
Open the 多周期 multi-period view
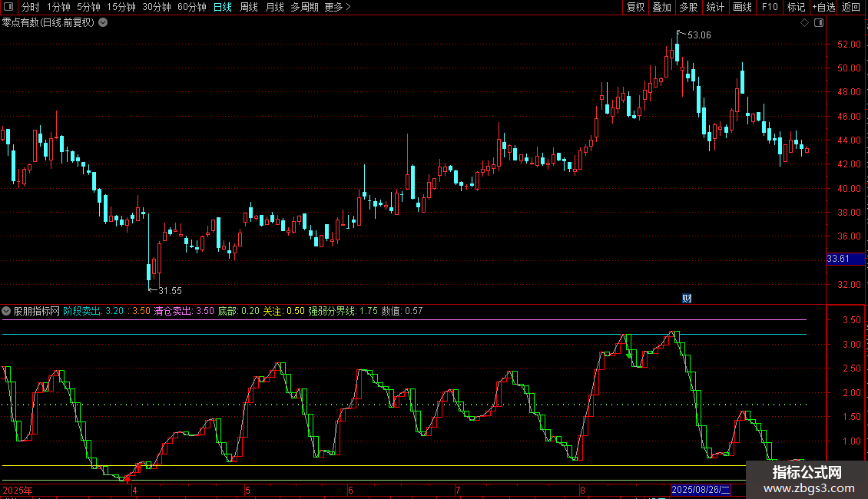(304, 7)
